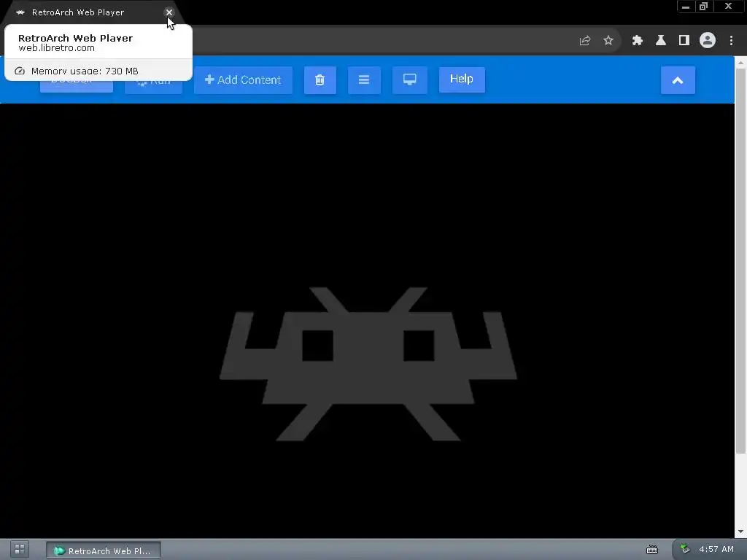Open the Extensions puzzle icon
This screenshot has width=747, height=560.
click(x=638, y=41)
